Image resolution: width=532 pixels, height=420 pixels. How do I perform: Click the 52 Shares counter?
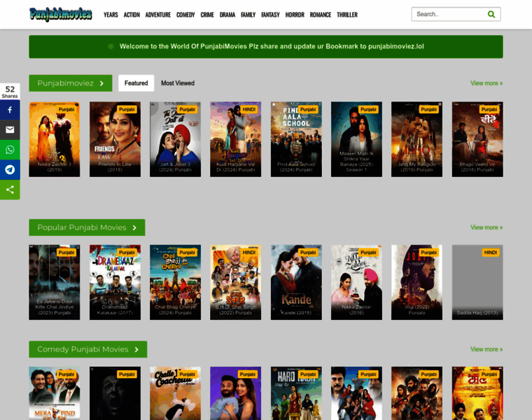pos(10,92)
